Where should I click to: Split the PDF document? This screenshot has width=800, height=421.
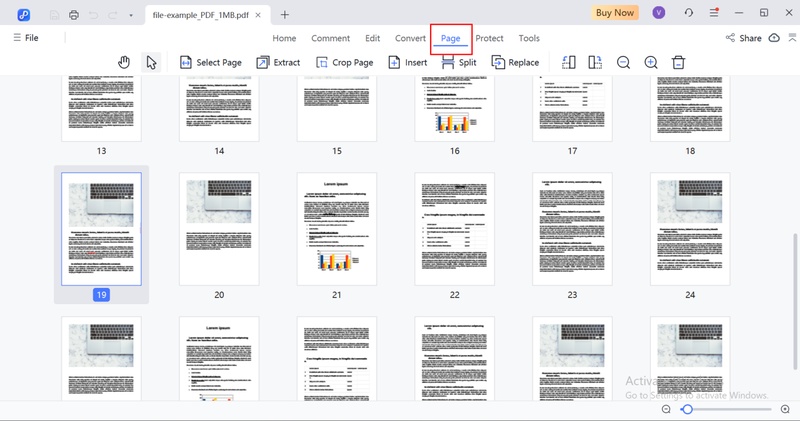(x=459, y=62)
